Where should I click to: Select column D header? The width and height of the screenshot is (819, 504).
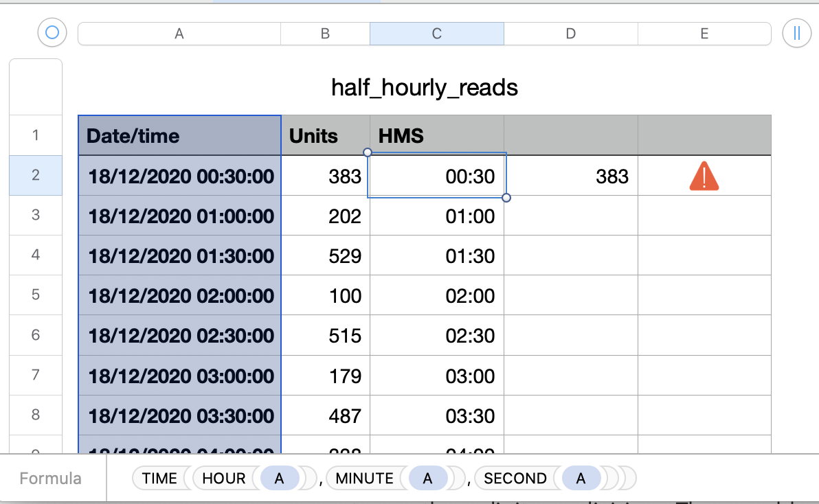point(570,32)
